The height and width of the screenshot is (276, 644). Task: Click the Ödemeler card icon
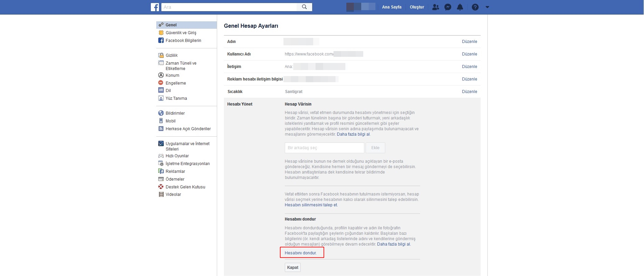click(161, 179)
